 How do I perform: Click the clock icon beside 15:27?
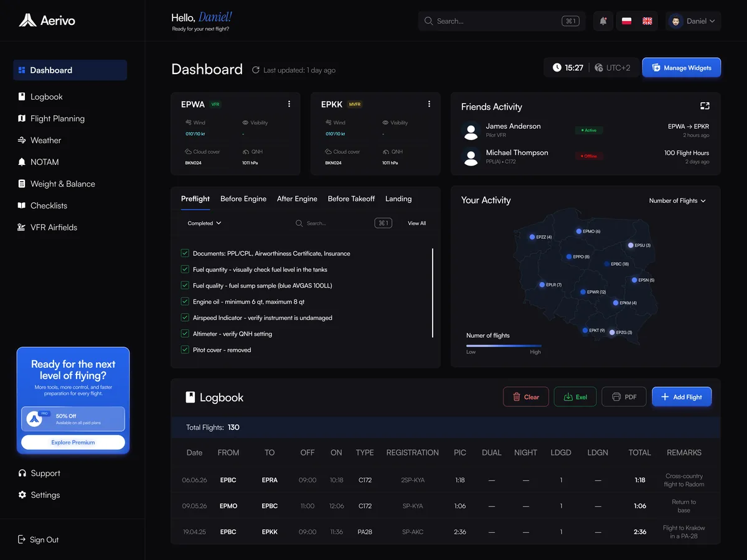557,68
